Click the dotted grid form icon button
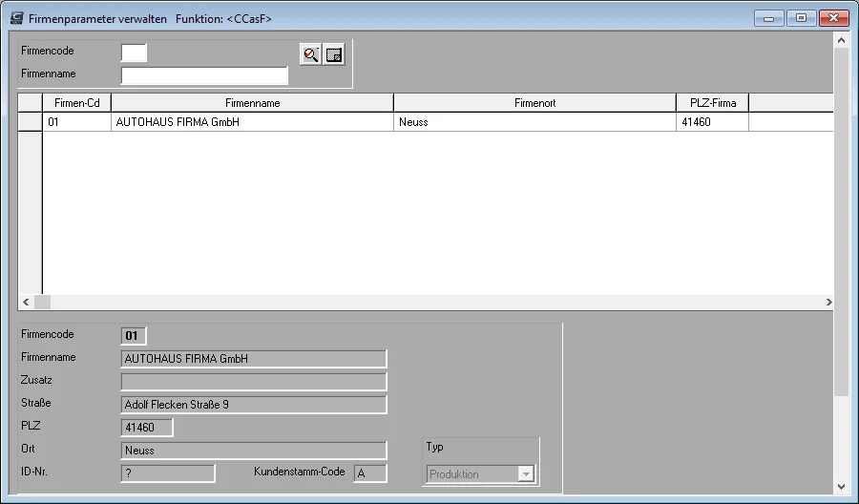Screen dimensions: 859x504 334,54
